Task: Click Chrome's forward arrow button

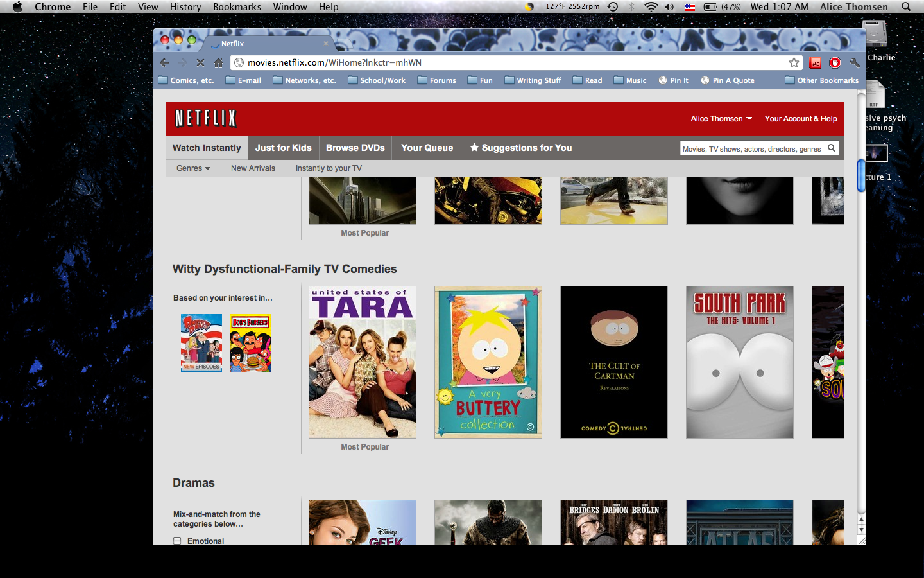Action: point(182,62)
